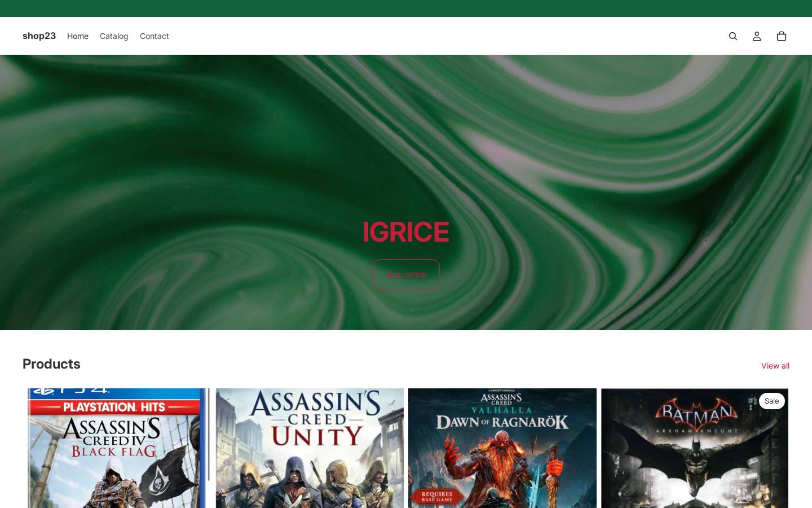Open the Contact menu item
The height and width of the screenshot is (508, 812).
155,36
